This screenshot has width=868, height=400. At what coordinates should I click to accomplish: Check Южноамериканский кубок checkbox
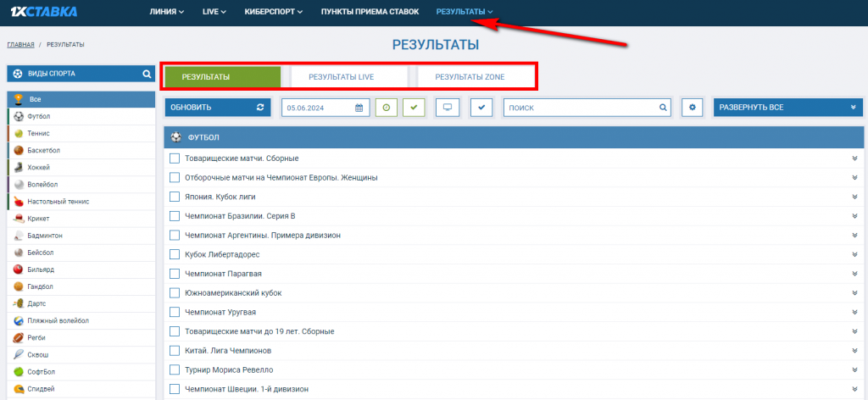[x=175, y=292]
